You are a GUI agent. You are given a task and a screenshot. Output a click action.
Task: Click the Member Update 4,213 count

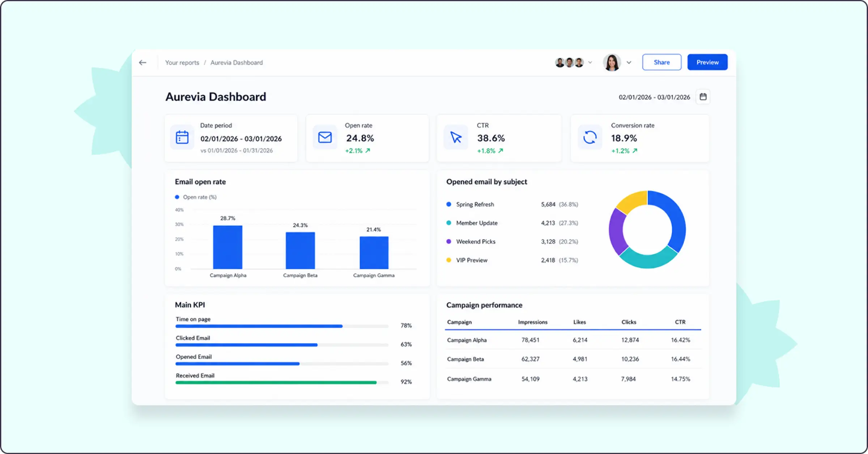pyautogui.click(x=548, y=223)
